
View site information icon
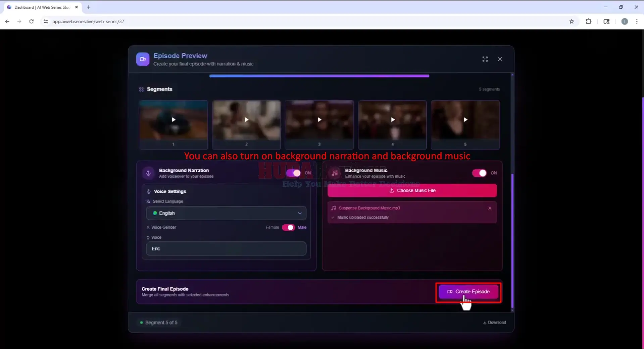[x=46, y=21]
